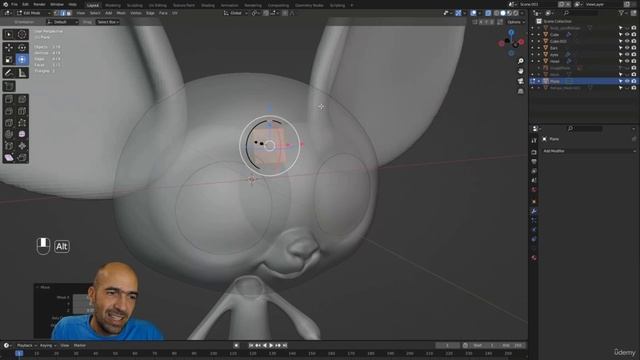The height and width of the screenshot is (360, 640).
Task: Open the viewport Options dropdown
Action: pyautogui.click(x=515, y=22)
